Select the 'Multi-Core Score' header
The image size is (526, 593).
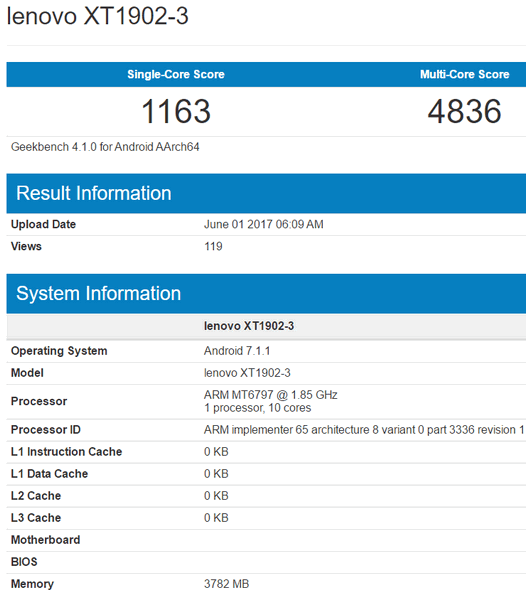(x=465, y=74)
